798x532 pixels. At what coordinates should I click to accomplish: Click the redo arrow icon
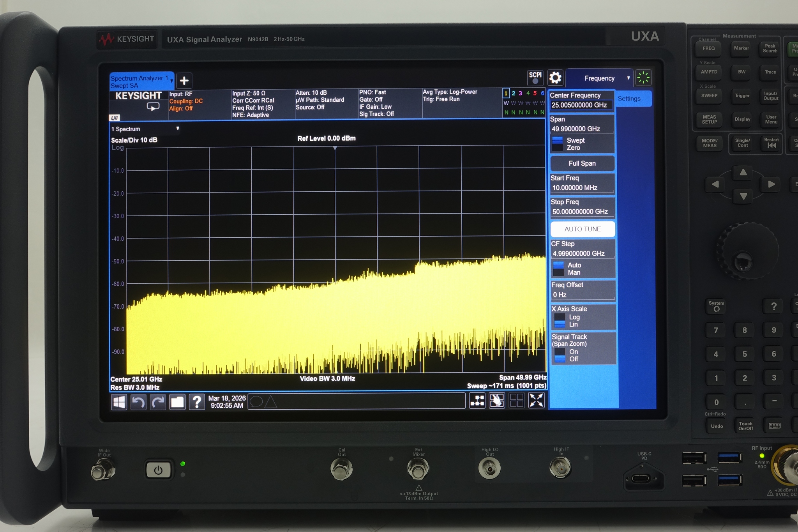tap(158, 401)
